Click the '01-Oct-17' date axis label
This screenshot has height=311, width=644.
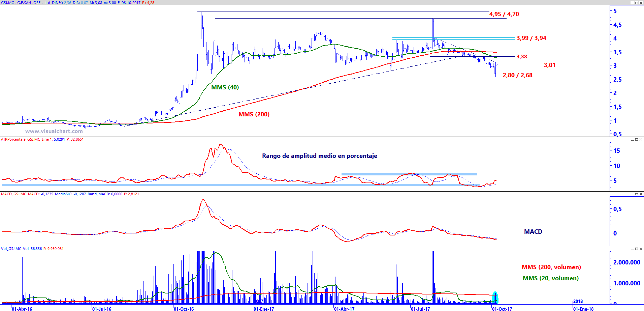pyautogui.click(x=502, y=309)
